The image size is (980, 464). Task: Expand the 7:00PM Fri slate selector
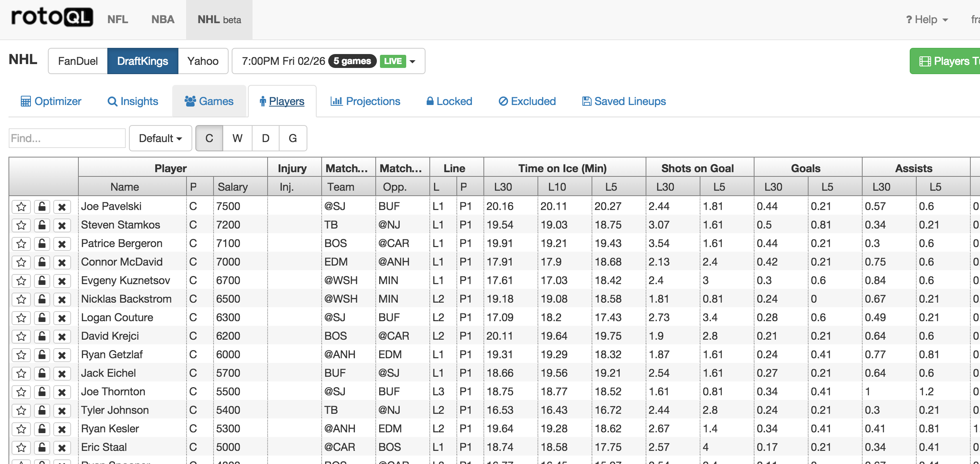[x=328, y=61]
